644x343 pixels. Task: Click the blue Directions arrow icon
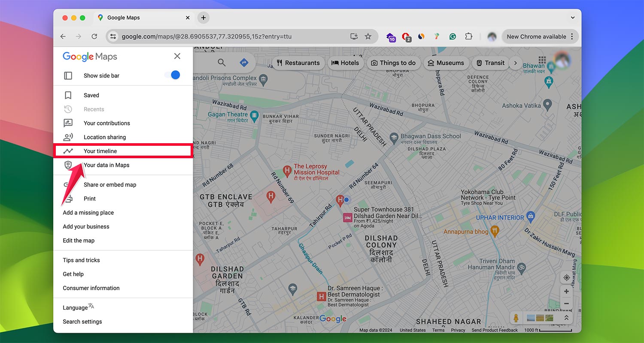(244, 63)
